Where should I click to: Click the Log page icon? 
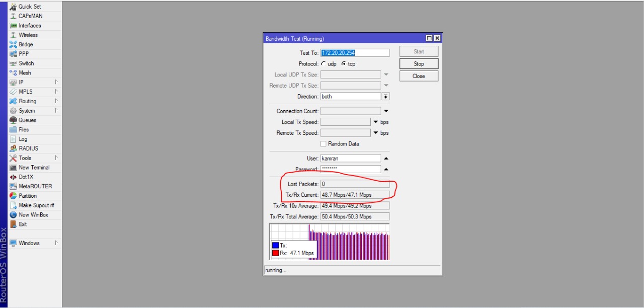[x=14, y=139]
